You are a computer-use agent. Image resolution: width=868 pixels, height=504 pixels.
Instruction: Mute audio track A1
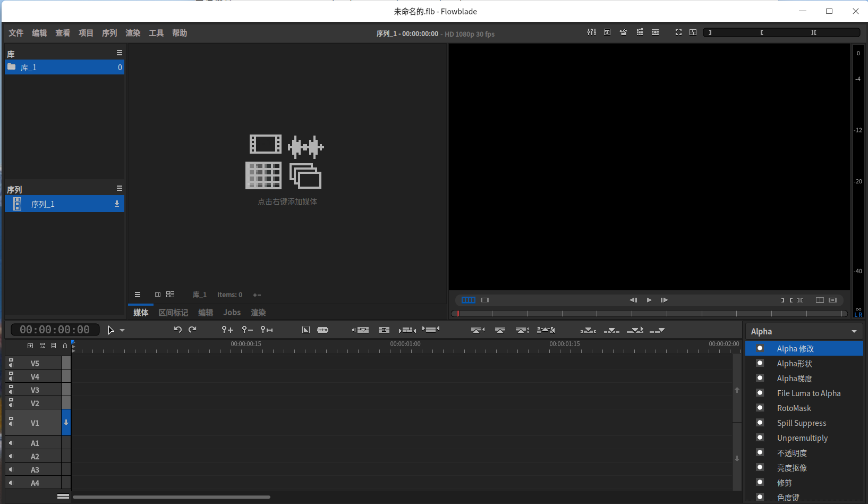tap(11, 443)
